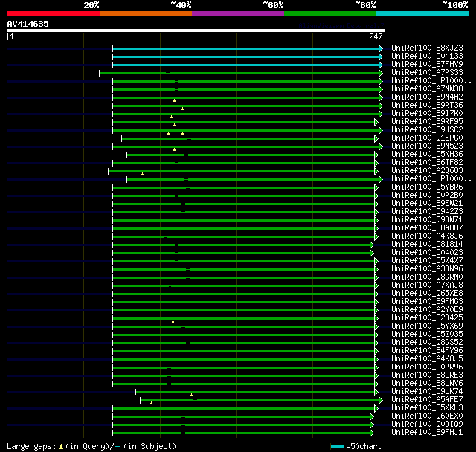
Task: Click the arrowhead ending the UniRef100_A7PS33 alignment
Action: point(381,73)
